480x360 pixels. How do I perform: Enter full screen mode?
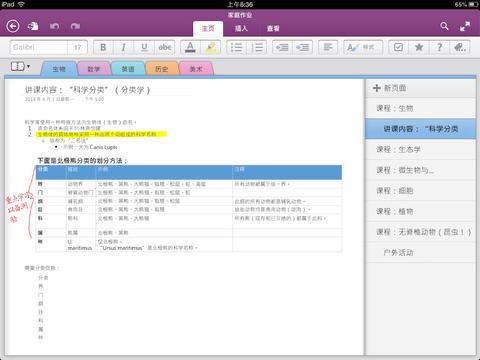pos(465,26)
